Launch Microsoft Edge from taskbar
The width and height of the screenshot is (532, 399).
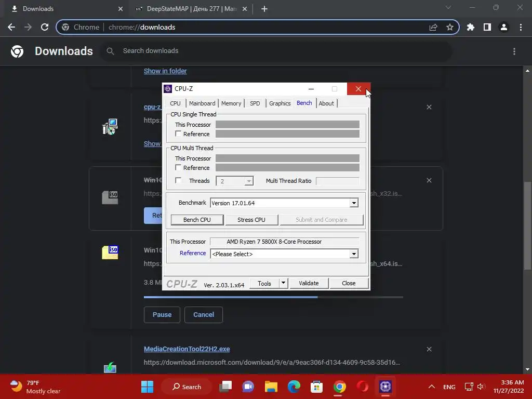294,387
